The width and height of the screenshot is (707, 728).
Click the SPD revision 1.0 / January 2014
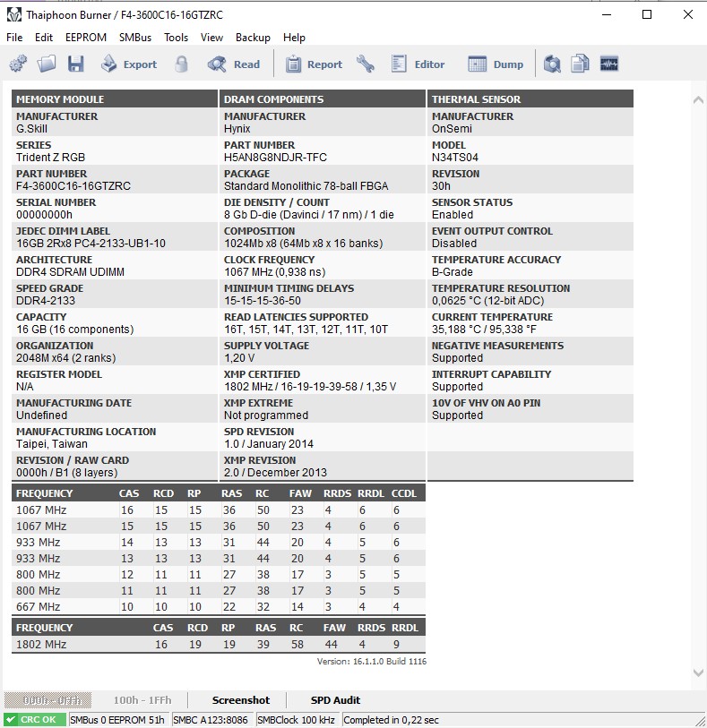click(x=269, y=444)
